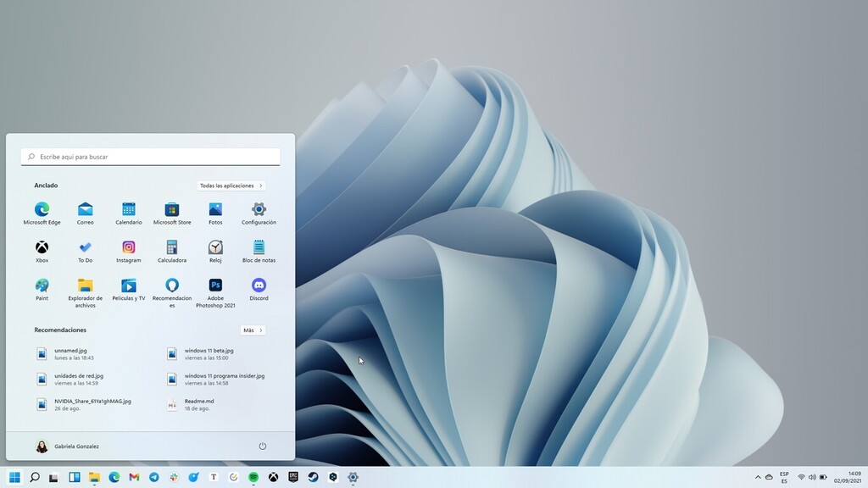Open Microsoft Store in pinned apps
The image size is (868, 488).
[172, 209]
